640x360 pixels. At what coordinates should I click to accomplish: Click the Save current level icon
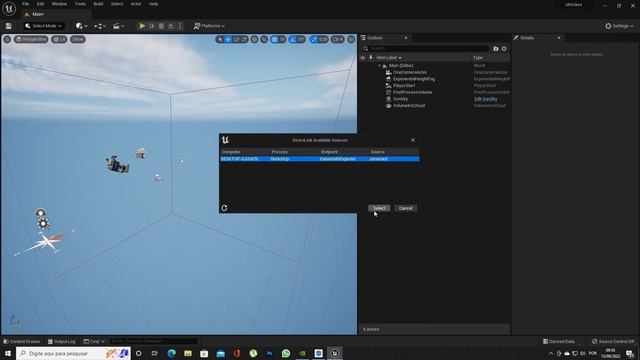tap(9, 26)
